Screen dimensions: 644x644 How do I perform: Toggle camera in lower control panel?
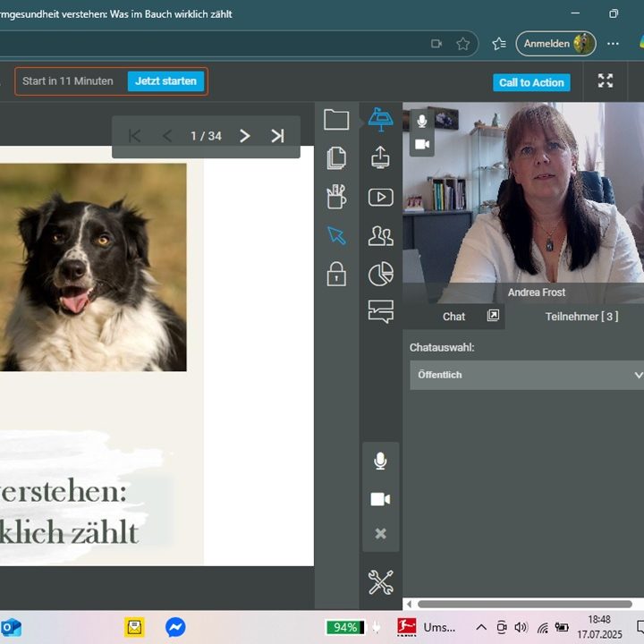380,499
